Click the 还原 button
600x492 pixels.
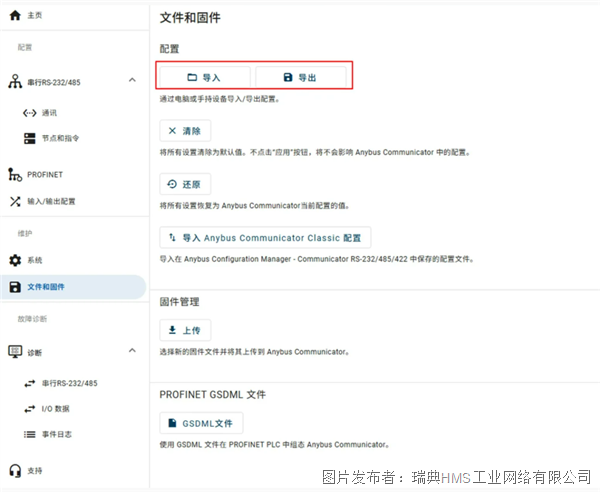click(x=185, y=184)
